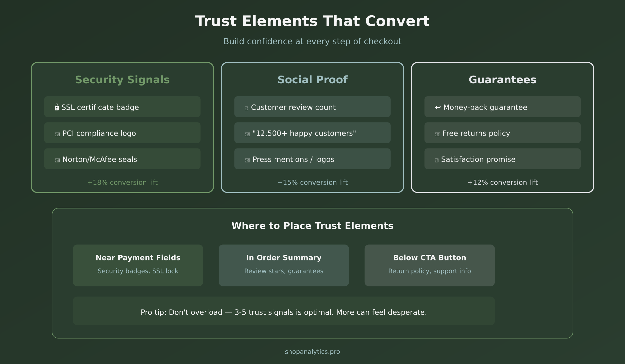Select the +15% conversion lift text
The width and height of the screenshot is (625, 364).
coord(312,182)
